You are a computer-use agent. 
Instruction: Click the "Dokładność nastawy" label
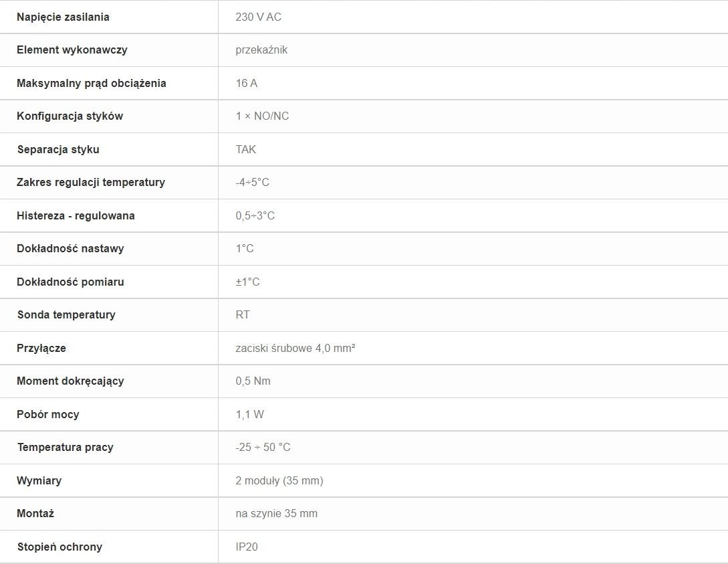coord(70,248)
